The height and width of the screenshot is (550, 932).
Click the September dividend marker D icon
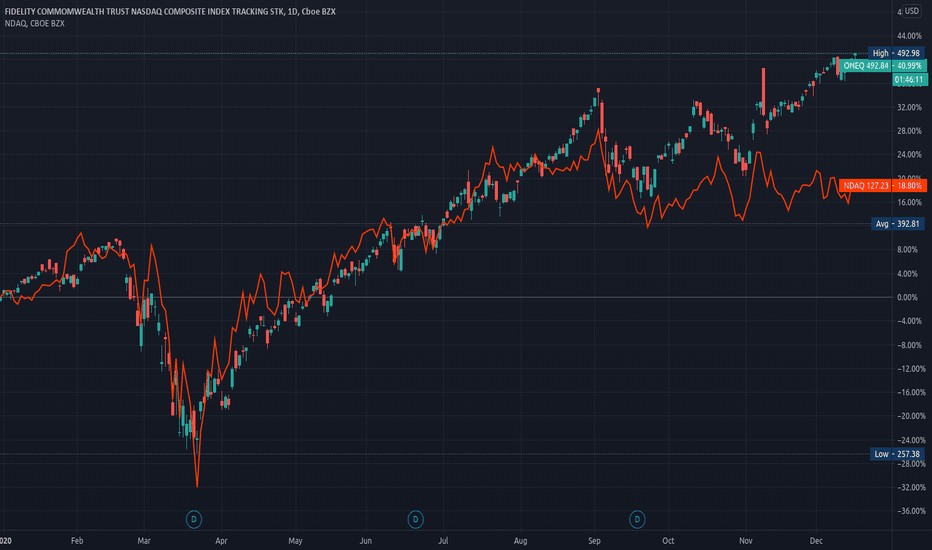pyautogui.click(x=637, y=519)
